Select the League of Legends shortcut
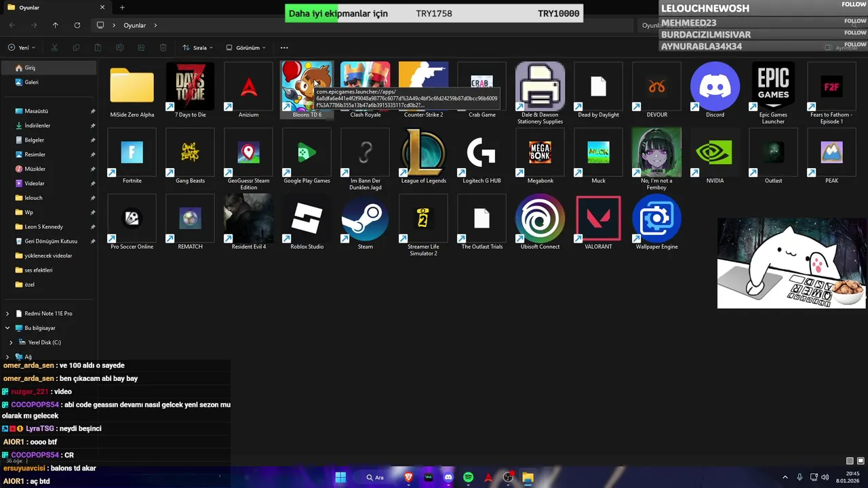 tap(424, 157)
